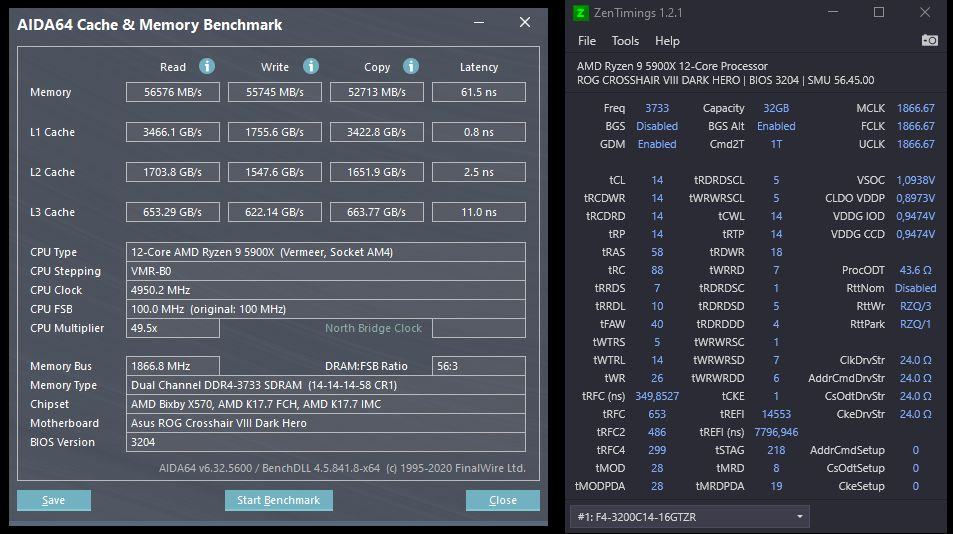The image size is (953, 534).
Task: Click the Memory Read value 56576 MB/s
Action: (x=173, y=92)
